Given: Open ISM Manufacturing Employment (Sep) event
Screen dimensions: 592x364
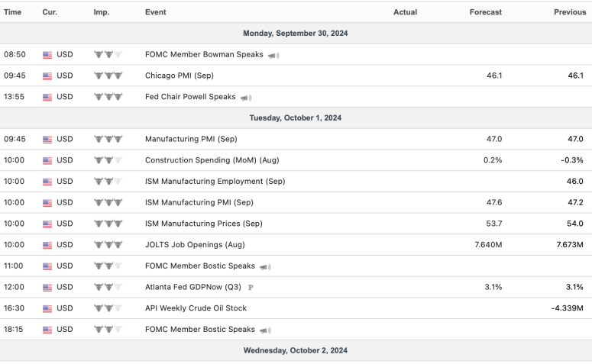Looking at the screenshot, I should [x=215, y=181].
